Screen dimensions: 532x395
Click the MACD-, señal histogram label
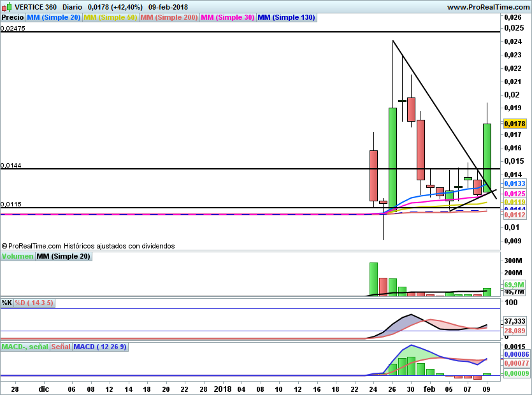pos(25,347)
